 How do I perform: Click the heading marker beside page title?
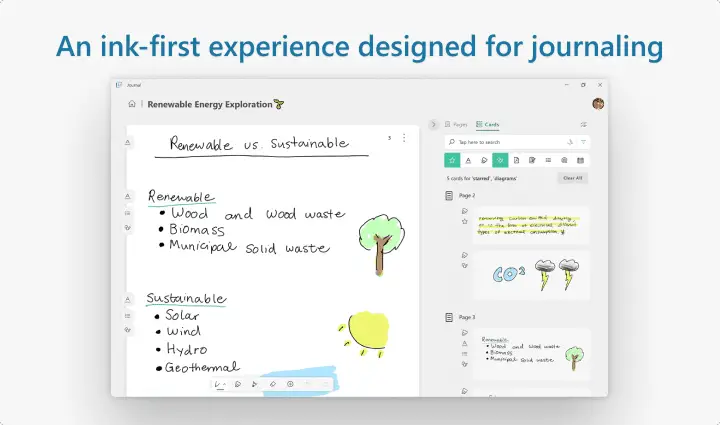(x=128, y=142)
